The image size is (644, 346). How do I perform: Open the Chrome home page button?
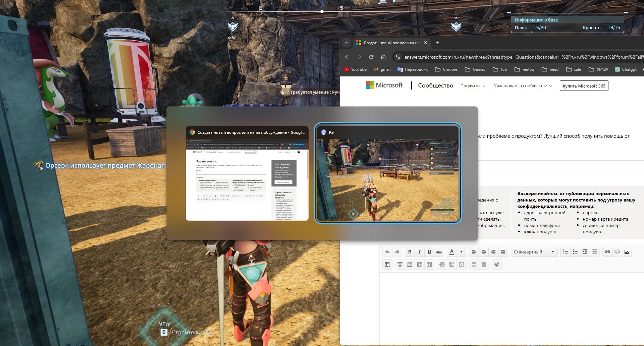[x=383, y=57]
